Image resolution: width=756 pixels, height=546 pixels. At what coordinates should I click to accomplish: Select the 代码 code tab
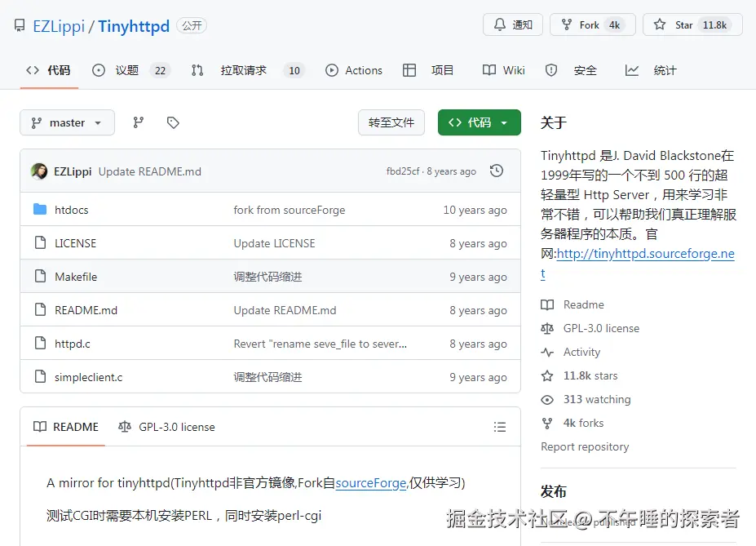(x=48, y=70)
